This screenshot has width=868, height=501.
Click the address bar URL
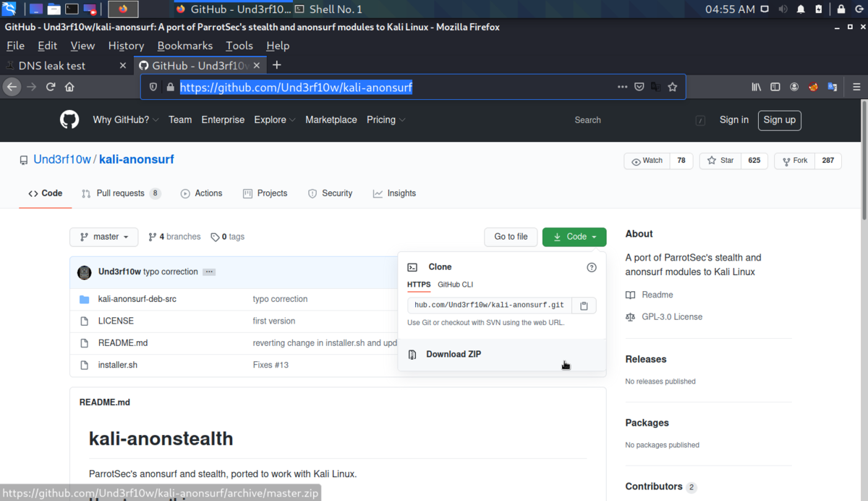click(x=296, y=88)
